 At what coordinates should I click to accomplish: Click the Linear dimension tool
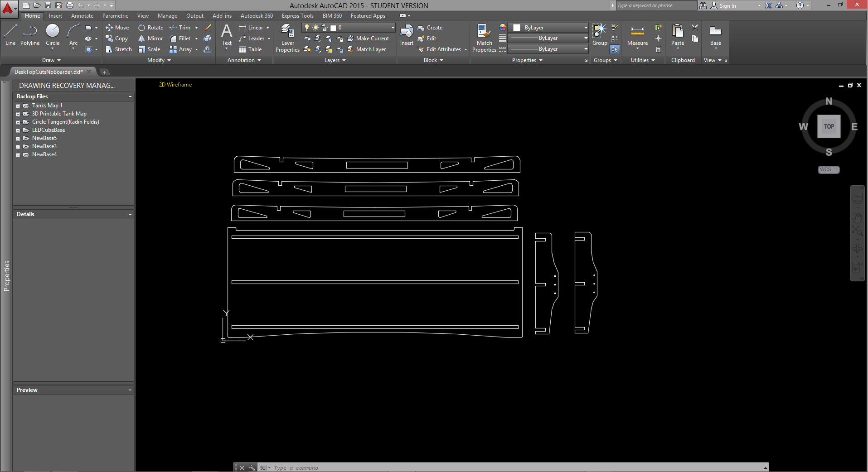click(x=251, y=28)
